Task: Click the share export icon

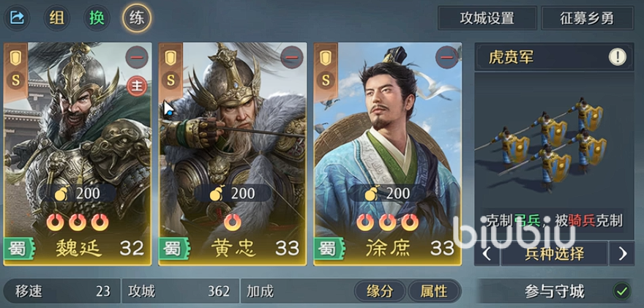Action: pos(17,18)
